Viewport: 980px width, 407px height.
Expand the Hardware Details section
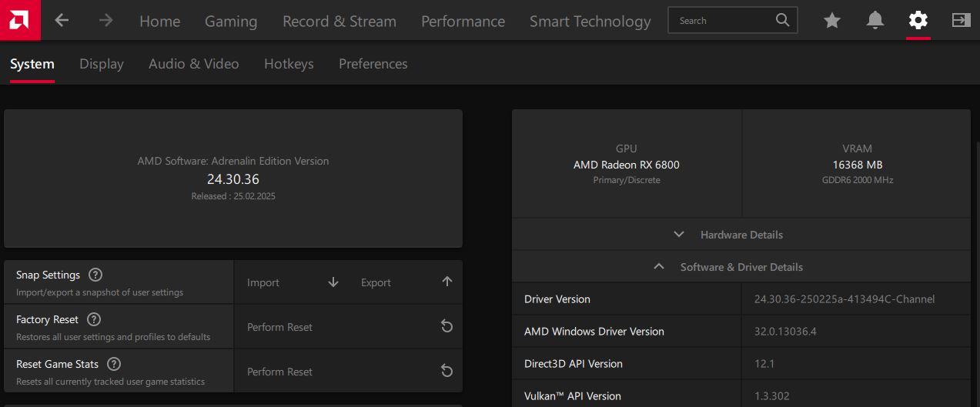[741, 235]
